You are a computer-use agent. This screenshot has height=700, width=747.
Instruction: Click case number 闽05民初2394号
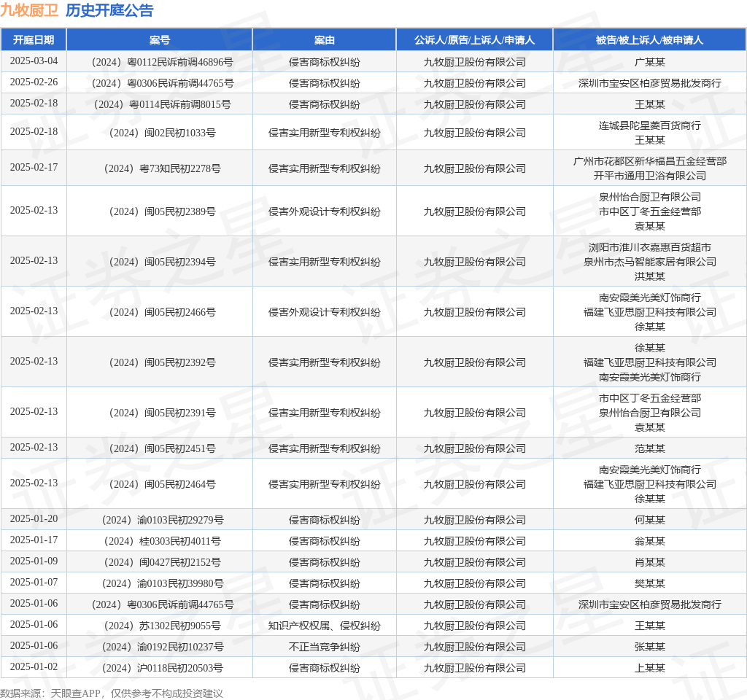click(x=163, y=262)
